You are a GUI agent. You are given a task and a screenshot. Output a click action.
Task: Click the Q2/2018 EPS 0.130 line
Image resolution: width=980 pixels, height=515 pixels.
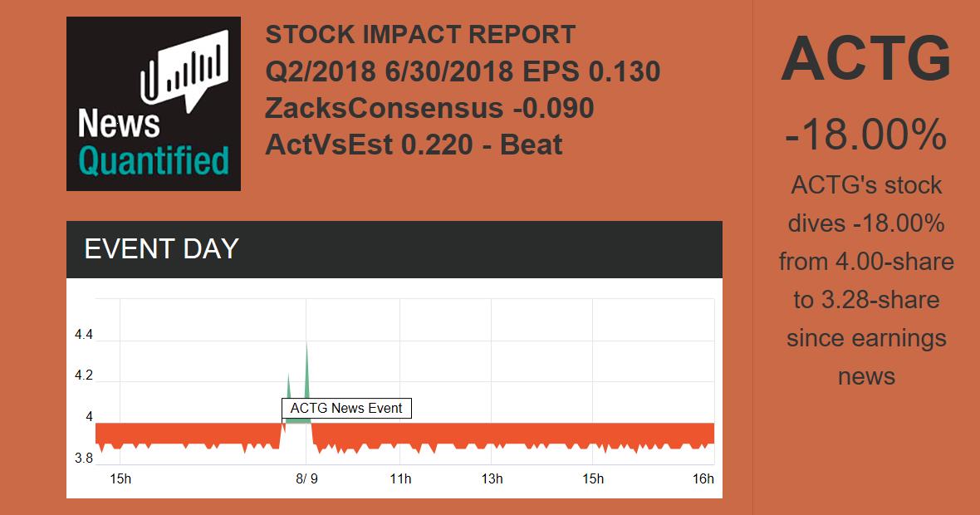pos(463,71)
